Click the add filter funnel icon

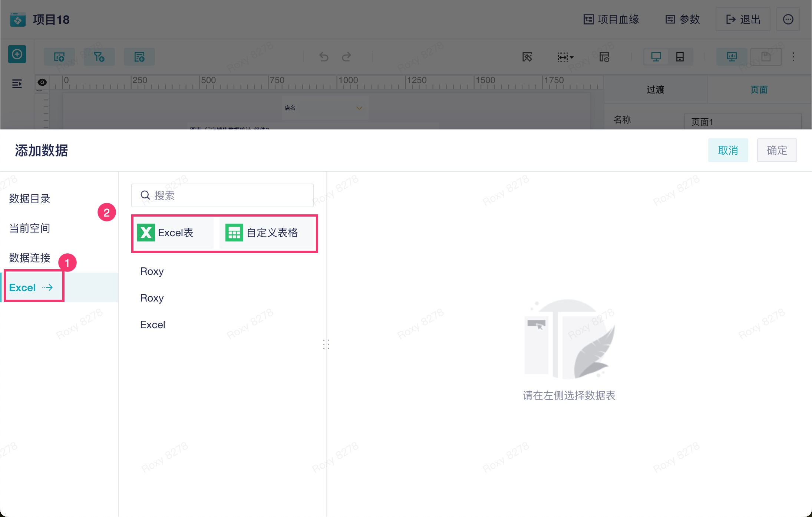click(99, 57)
